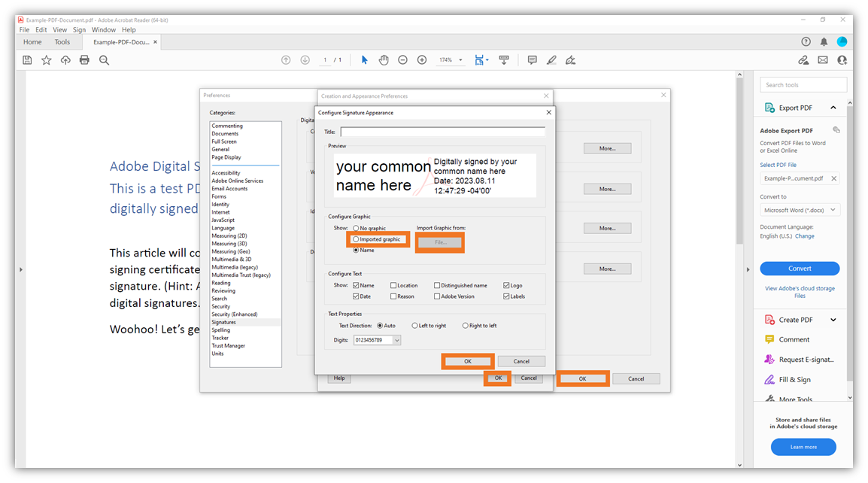Switch to the Home tab
Image resolution: width=868 pixels, height=483 pixels.
(x=32, y=42)
